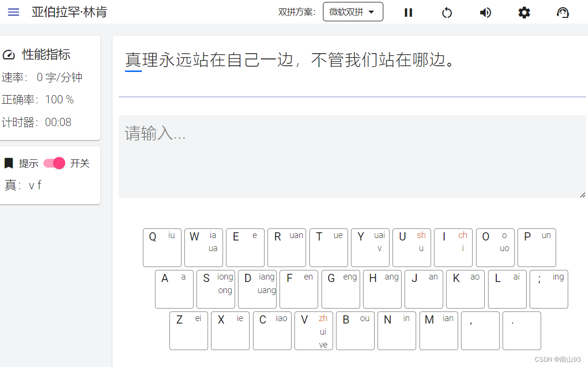Screen dimensions: 588x367
Task: Click the underlined character 真 in sentence
Action: pyautogui.click(x=134, y=60)
